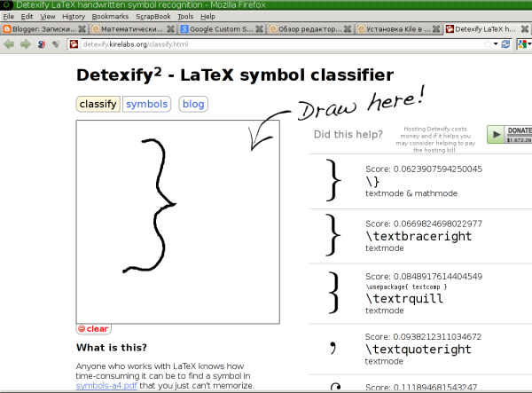Click the Blogger favicon on first tab

7,29
